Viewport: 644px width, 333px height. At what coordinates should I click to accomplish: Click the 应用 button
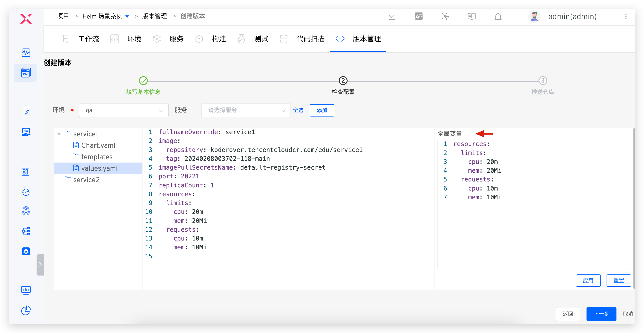point(588,281)
